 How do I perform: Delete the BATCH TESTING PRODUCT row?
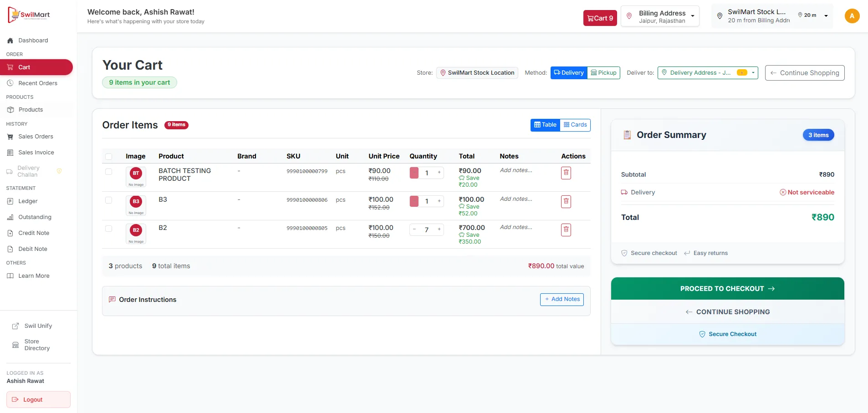click(x=566, y=173)
